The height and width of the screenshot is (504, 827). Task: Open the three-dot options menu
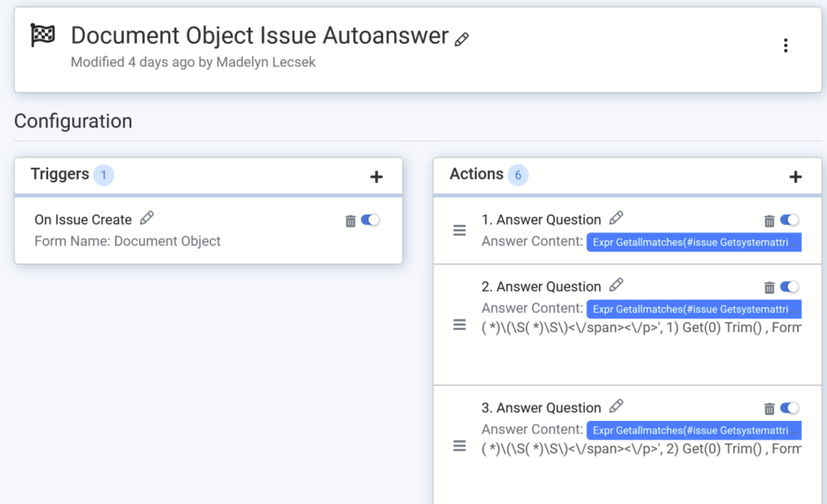(x=785, y=46)
